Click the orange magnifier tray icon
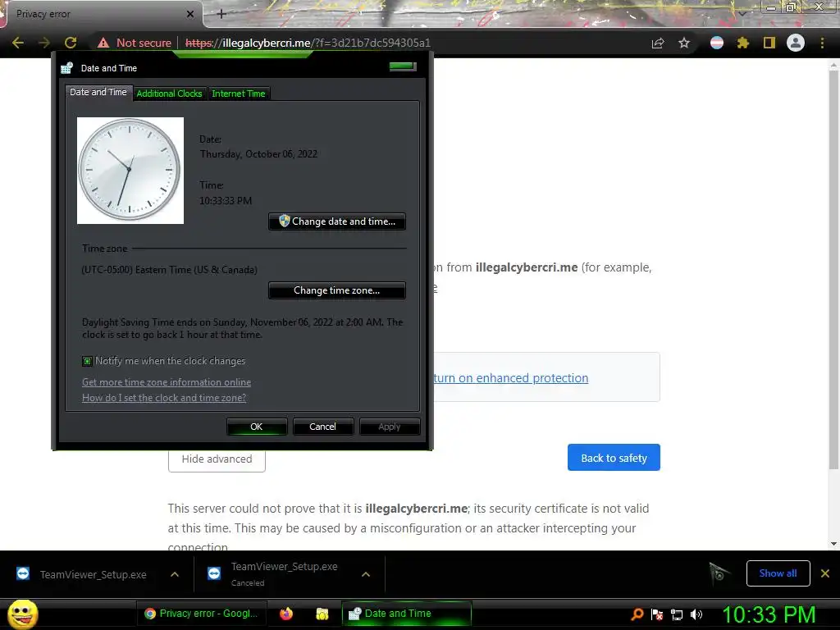840x630 pixels. [637, 614]
